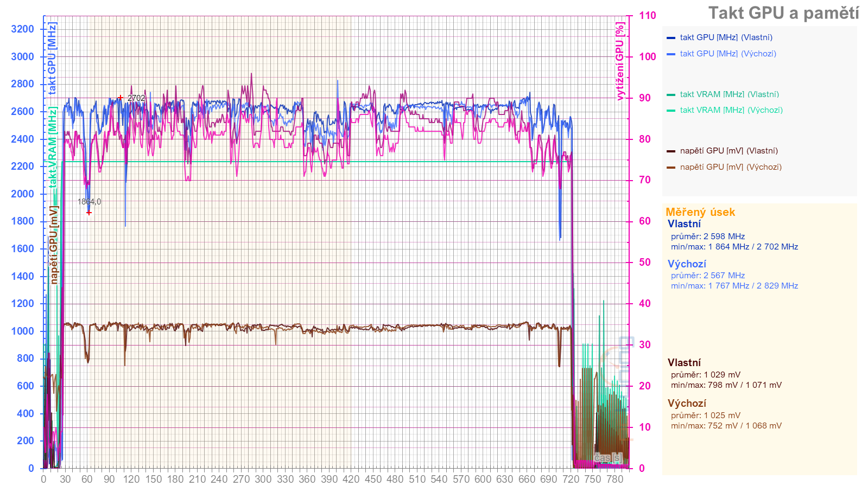This screenshot has height=486, width=868.
Task: Click the red cross marker labeled 1864,0
Action: click(89, 213)
